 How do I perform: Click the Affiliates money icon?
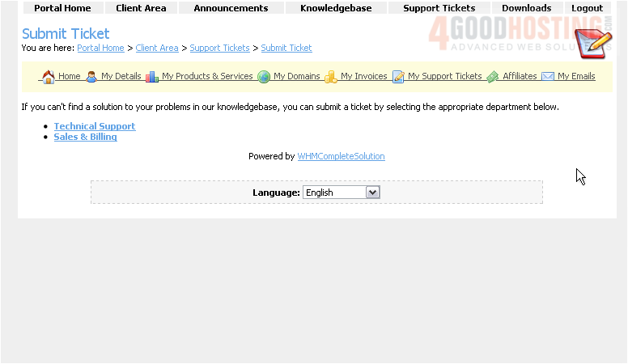492,77
